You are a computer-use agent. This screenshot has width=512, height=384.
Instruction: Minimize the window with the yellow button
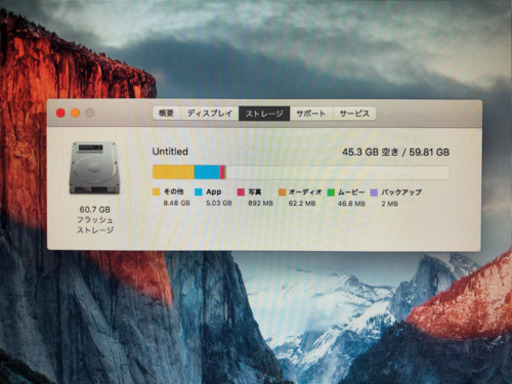point(75,113)
